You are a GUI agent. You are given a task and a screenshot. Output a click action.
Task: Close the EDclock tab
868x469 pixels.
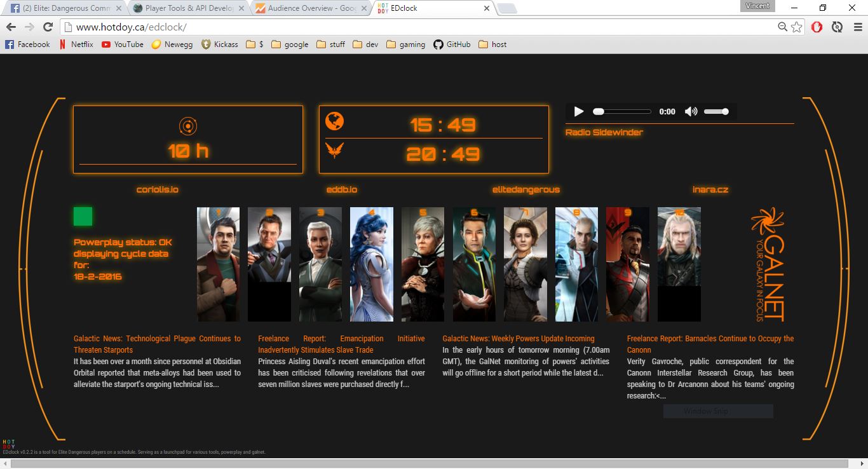click(x=487, y=8)
